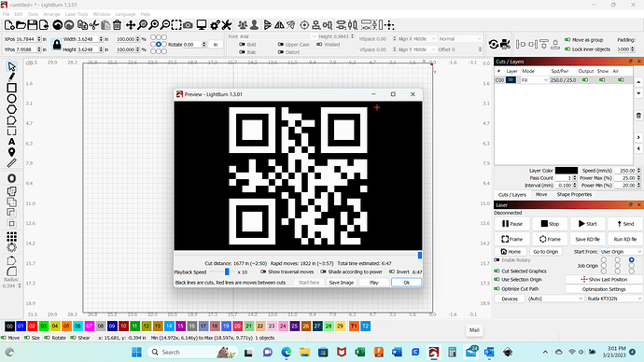Click Save Image in Preview
The image size is (644, 362).
coord(342,283)
